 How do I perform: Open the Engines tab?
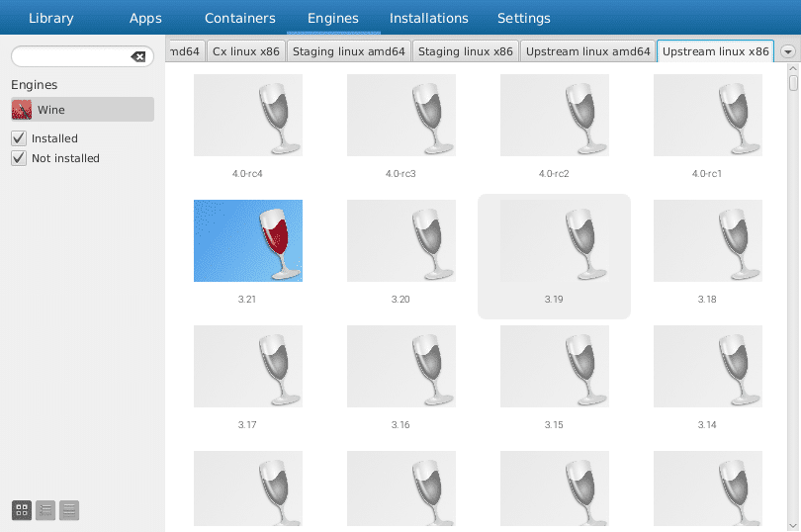[x=333, y=19]
